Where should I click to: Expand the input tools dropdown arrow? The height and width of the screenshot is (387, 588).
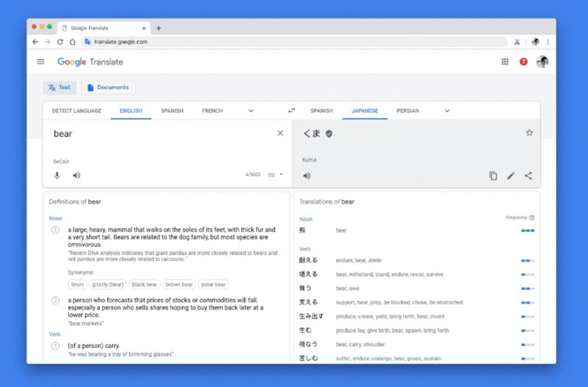pyautogui.click(x=282, y=174)
